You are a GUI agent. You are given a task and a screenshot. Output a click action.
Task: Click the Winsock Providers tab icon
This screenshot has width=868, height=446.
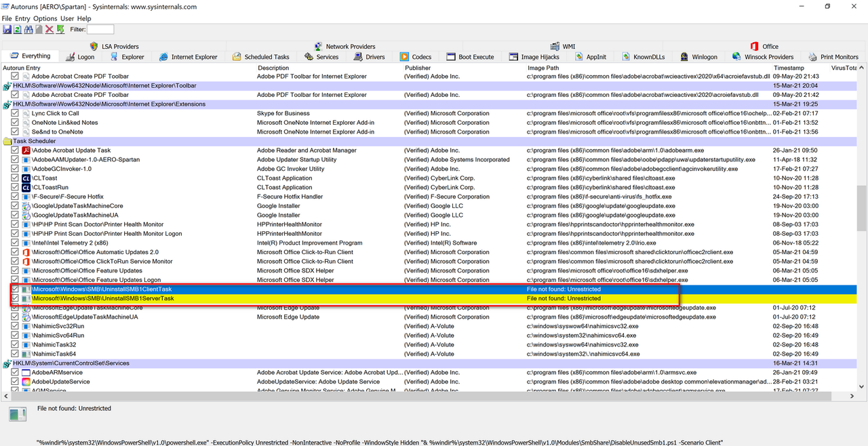(x=736, y=57)
